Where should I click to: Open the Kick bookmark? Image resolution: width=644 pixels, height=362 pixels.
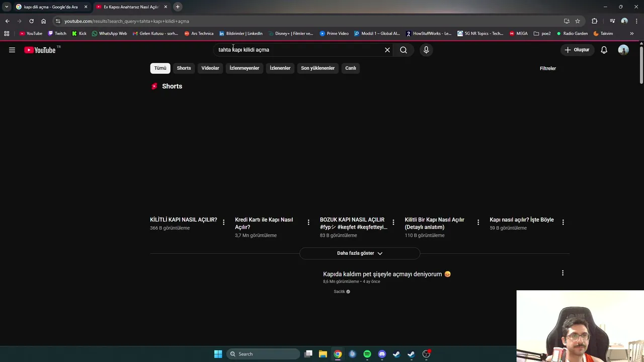point(79,34)
